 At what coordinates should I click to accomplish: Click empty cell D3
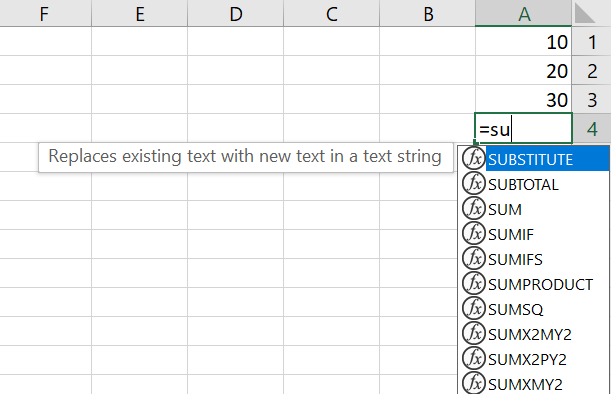pos(236,99)
